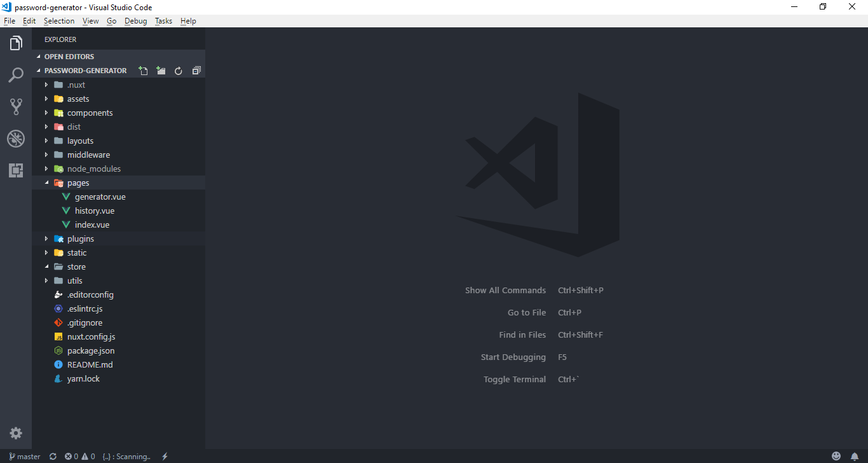The image size is (868, 463).
Task: Click the generator.vue file name
Action: [x=100, y=197]
